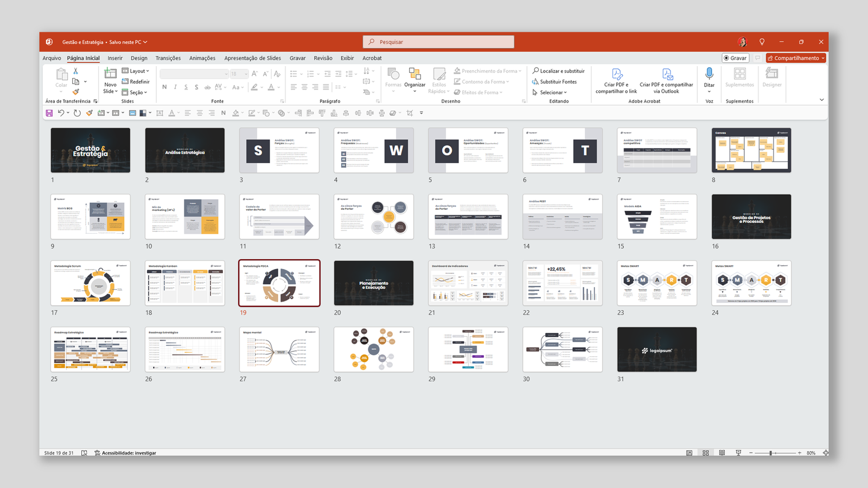
Task: Click the text highlight color button
Action: [254, 87]
